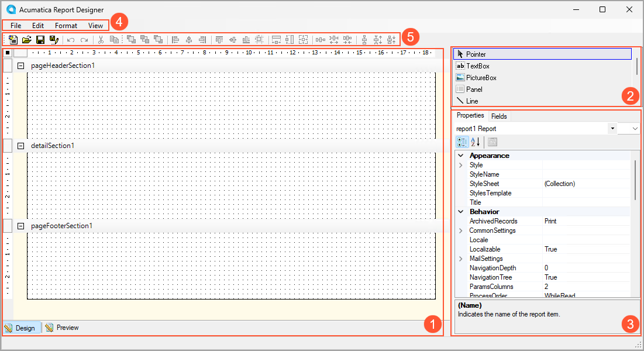Expand the CommonSettings property
Screen dimensions: 644x351
point(461,230)
